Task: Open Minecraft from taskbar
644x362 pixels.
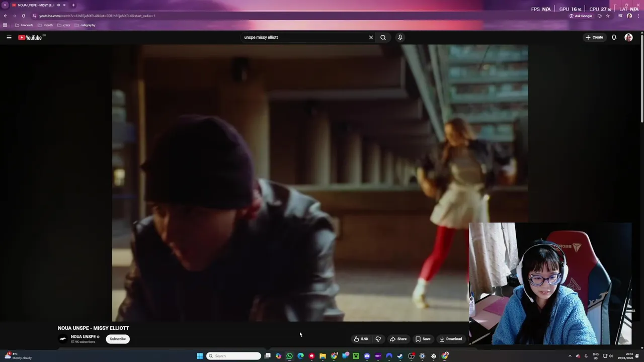Action: (x=356, y=356)
